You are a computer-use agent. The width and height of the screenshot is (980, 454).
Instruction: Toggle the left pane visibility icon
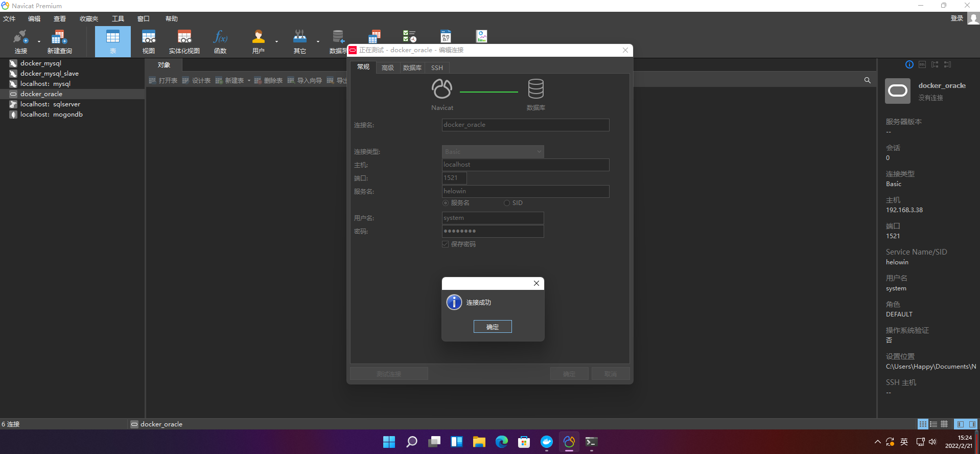960,424
